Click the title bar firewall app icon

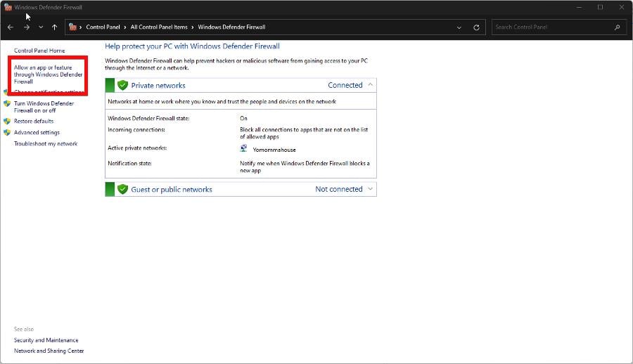point(8,7)
